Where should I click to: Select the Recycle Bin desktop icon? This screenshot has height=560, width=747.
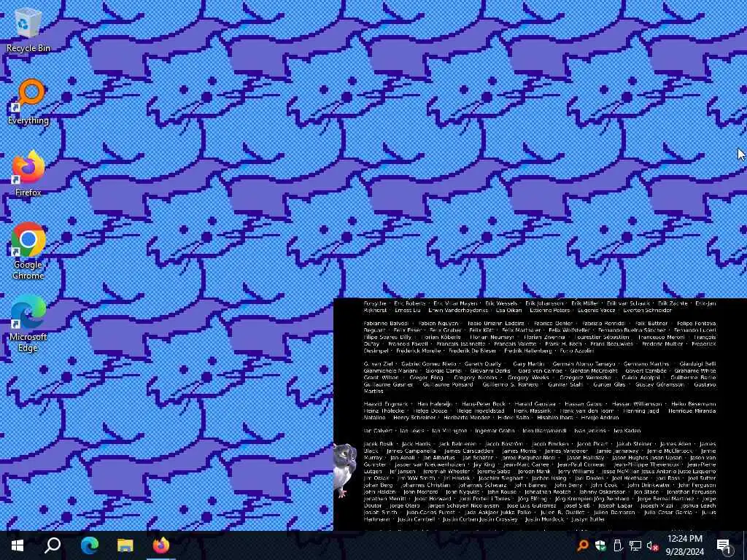coord(28,31)
